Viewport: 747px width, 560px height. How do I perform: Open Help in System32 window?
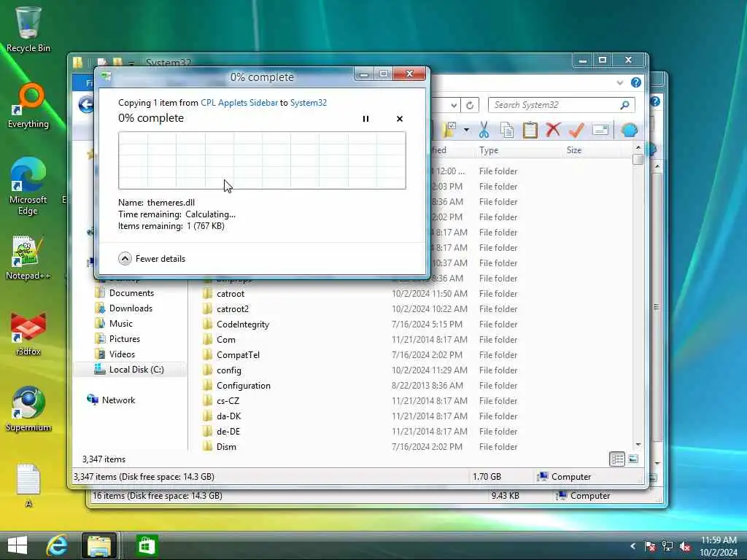(635, 82)
